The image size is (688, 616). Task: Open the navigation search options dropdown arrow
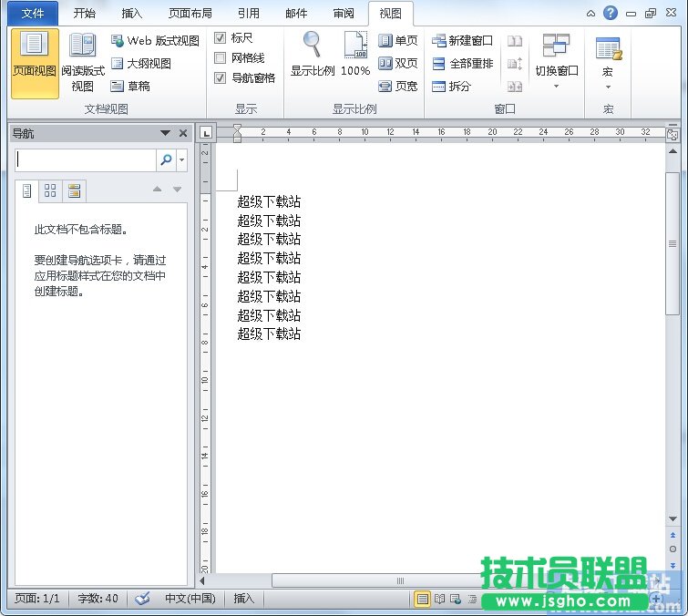[182, 160]
